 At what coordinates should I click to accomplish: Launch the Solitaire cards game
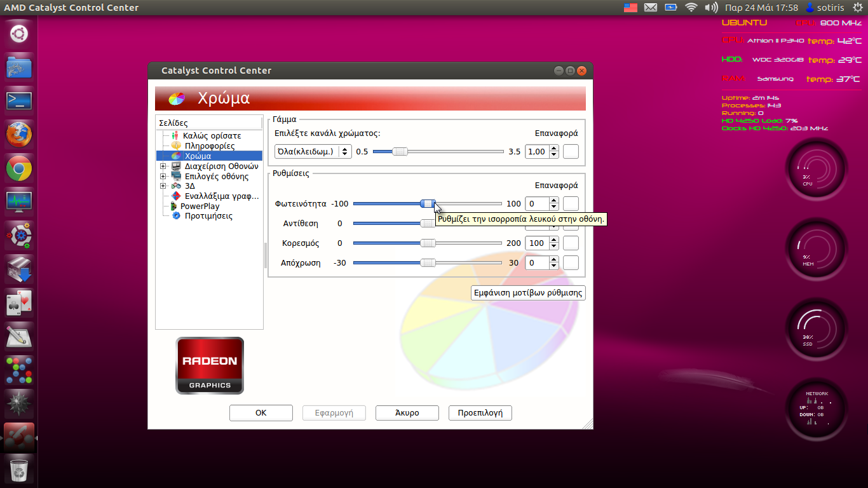(x=19, y=303)
